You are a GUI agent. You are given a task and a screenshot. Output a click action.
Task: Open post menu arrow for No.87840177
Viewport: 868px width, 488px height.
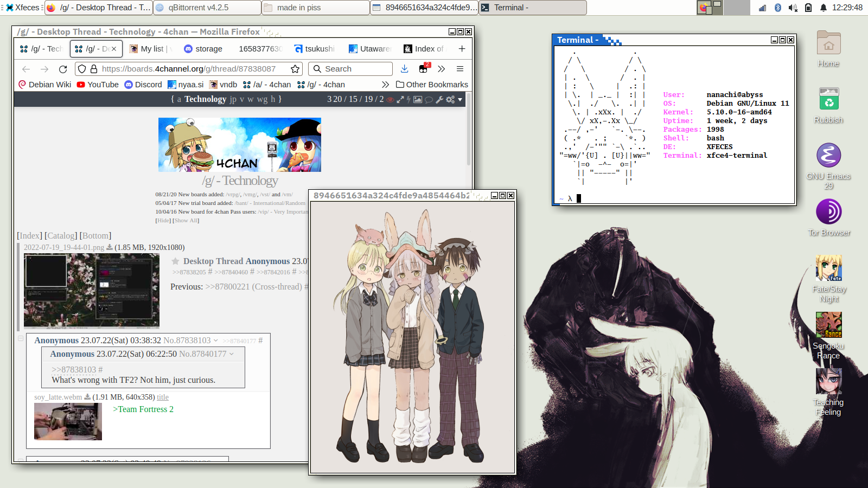[232, 354]
